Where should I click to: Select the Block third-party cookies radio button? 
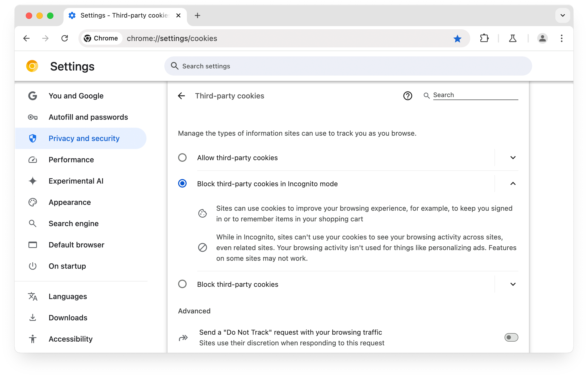pyautogui.click(x=183, y=284)
